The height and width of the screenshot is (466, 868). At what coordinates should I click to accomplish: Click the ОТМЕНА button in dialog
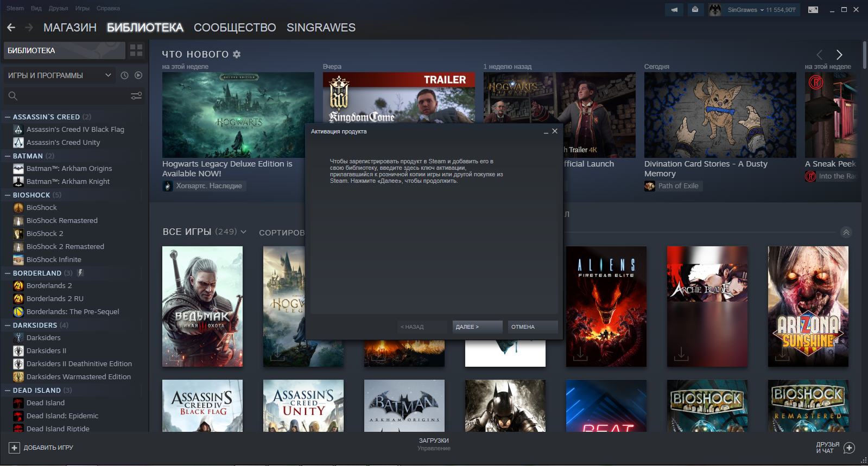coord(533,327)
